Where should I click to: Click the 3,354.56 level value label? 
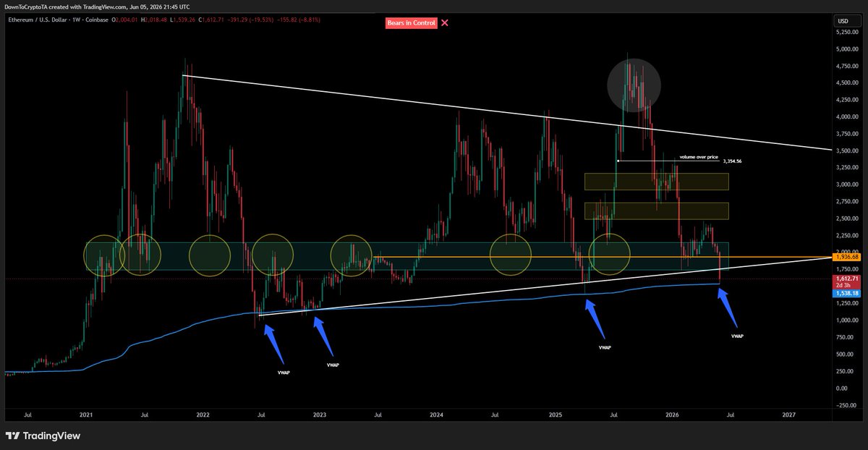point(731,161)
